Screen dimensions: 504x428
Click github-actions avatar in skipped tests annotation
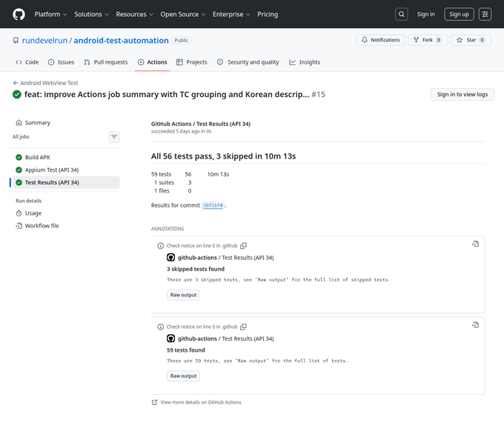click(170, 258)
